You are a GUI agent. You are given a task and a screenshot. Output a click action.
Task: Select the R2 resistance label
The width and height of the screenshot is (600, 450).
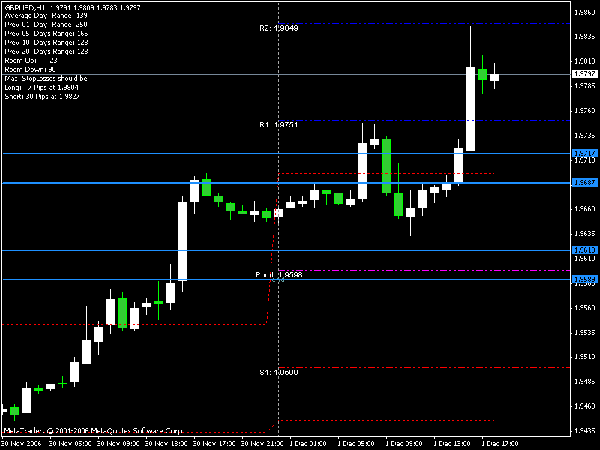click(279, 28)
